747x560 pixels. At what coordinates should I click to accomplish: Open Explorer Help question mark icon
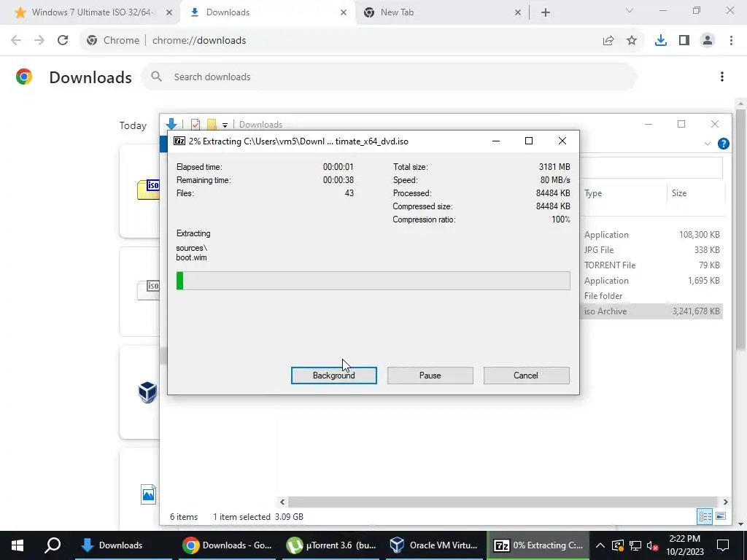coord(723,144)
